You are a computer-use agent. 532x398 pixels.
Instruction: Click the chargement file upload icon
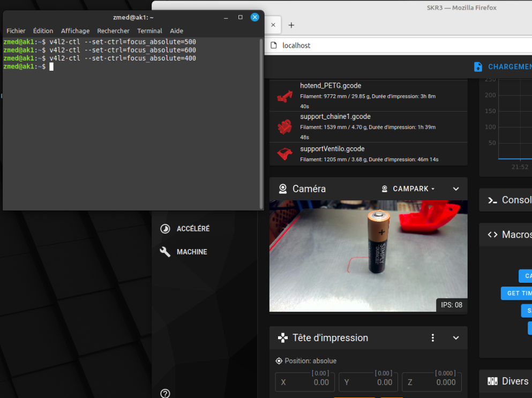[478, 67]
